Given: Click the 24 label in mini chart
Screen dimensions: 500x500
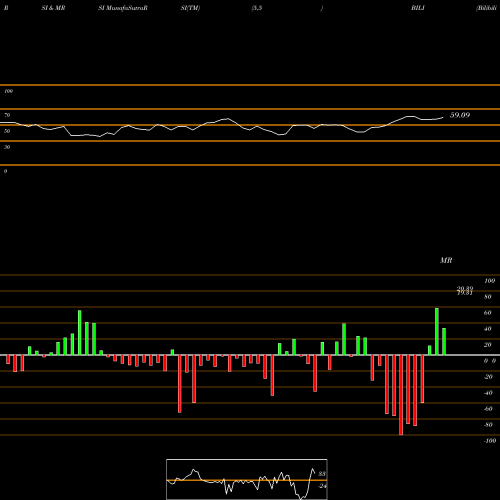Looking at the screenshot, I should [x=322, y=486].
